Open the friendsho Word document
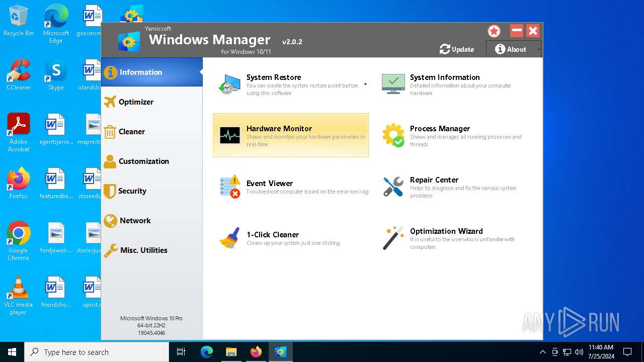The height and width of the screenshot is (362, 644). (x=56, y=292)
